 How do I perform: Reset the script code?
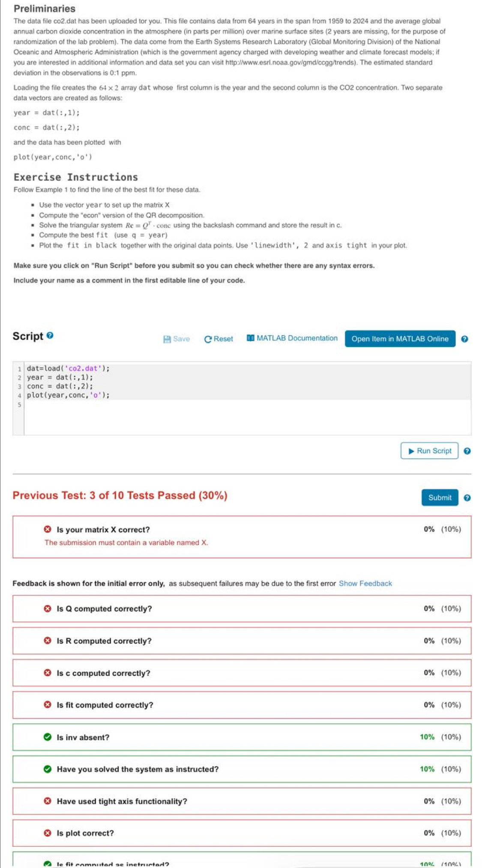coord(219,339)
